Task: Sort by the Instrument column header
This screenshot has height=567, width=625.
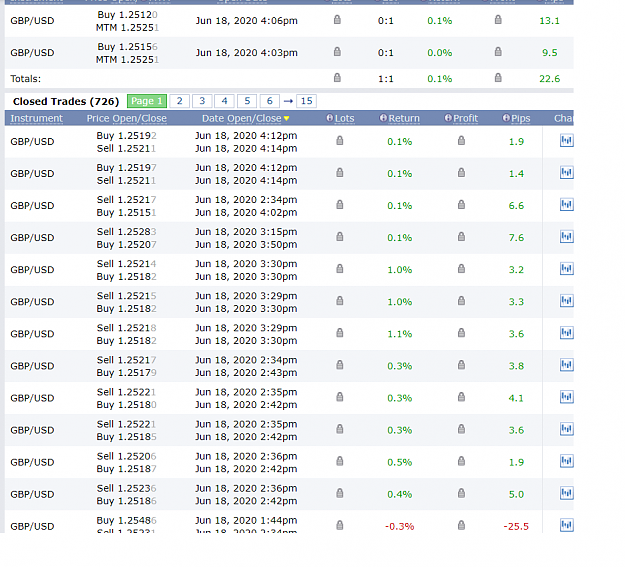Action: [36, 118]
